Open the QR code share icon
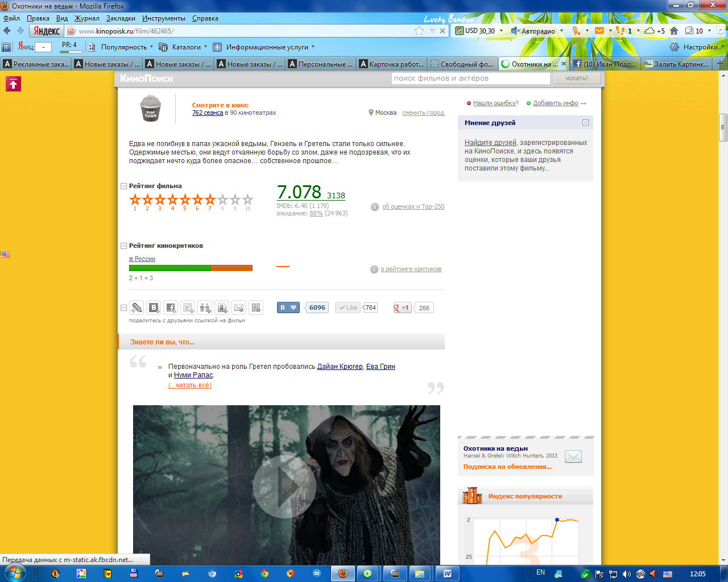Image resolution: width=728 pixels, height=582 pixels. 256,307
